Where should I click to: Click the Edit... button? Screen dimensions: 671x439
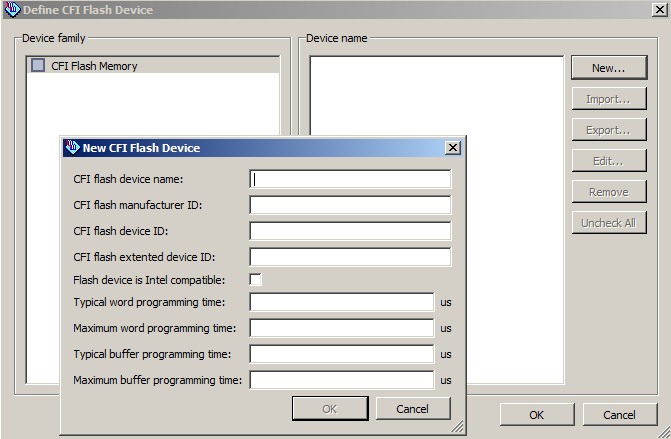click(609, 161)
